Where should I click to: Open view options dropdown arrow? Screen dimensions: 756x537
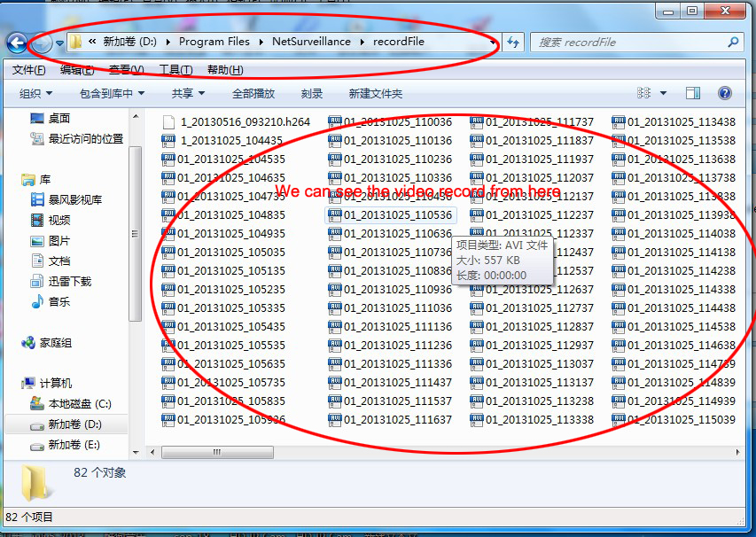[663, 93]
